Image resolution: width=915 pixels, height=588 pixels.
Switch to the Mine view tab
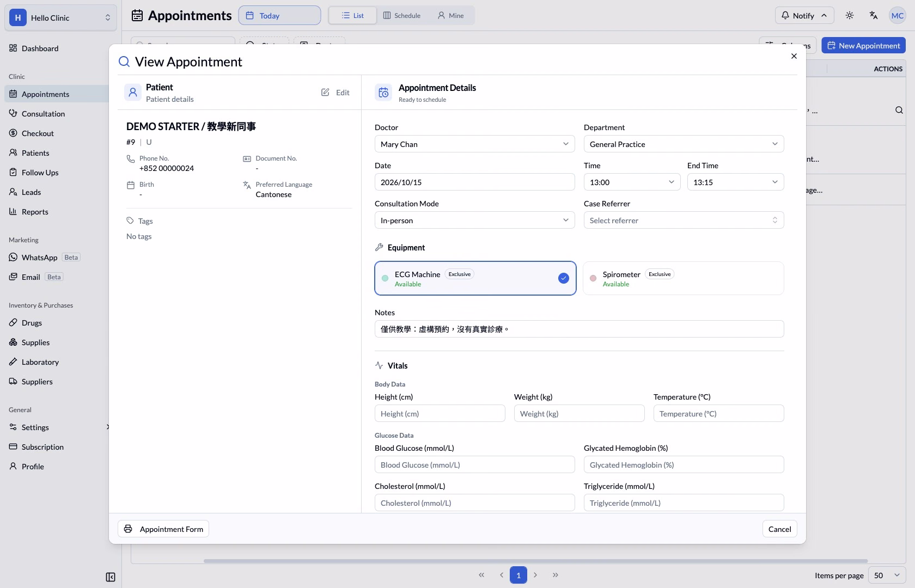pyautogui.click(x=450, y=15)
